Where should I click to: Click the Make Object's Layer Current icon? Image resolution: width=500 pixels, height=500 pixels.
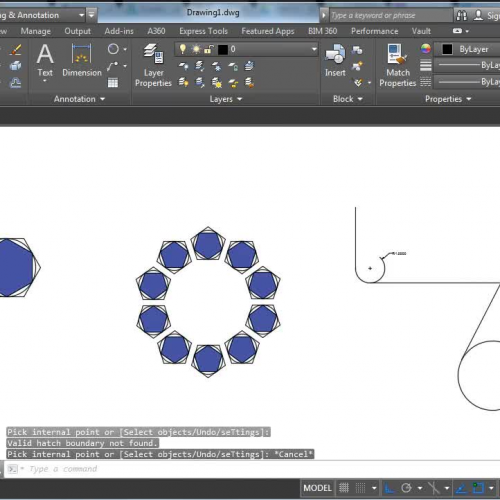tap(249, 66)
